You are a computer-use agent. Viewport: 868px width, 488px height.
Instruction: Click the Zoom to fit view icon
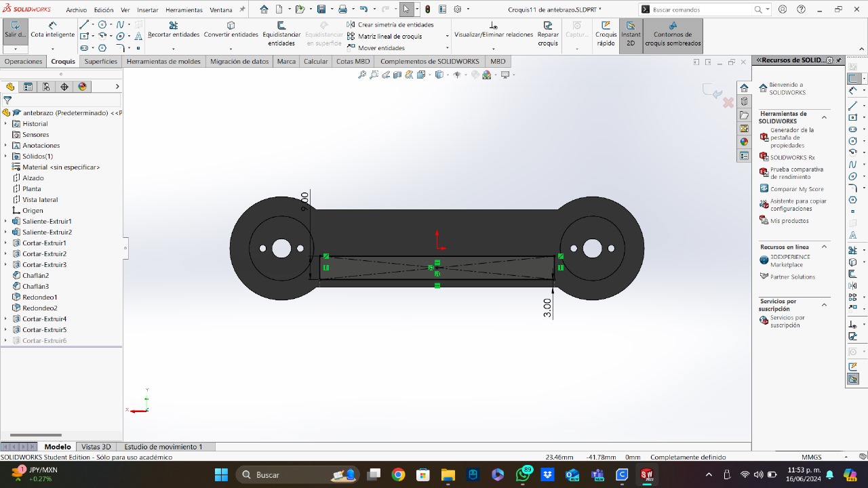pos(362,75)
